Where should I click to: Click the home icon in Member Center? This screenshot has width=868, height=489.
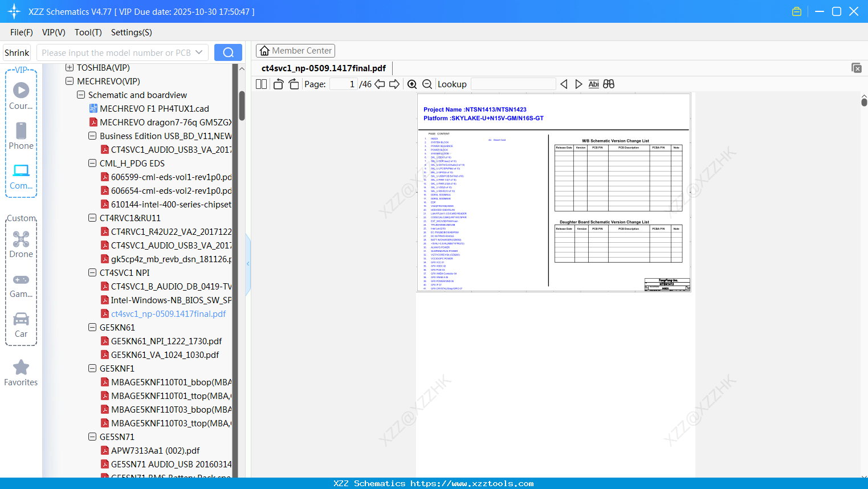click(264, 51)
